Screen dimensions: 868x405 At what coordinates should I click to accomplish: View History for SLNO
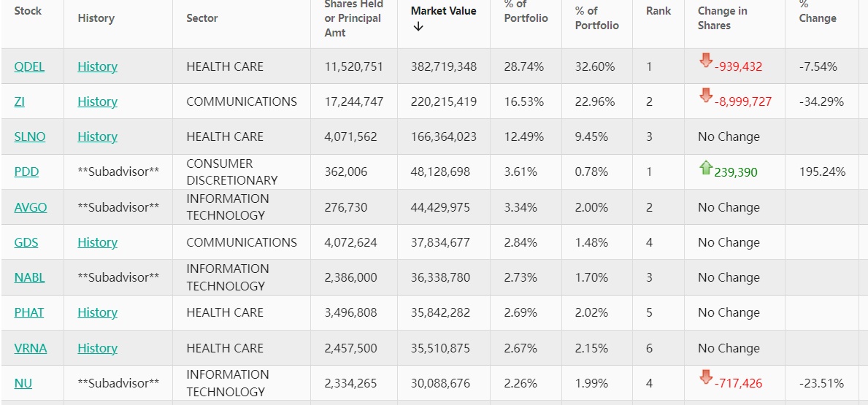[97, 136]
